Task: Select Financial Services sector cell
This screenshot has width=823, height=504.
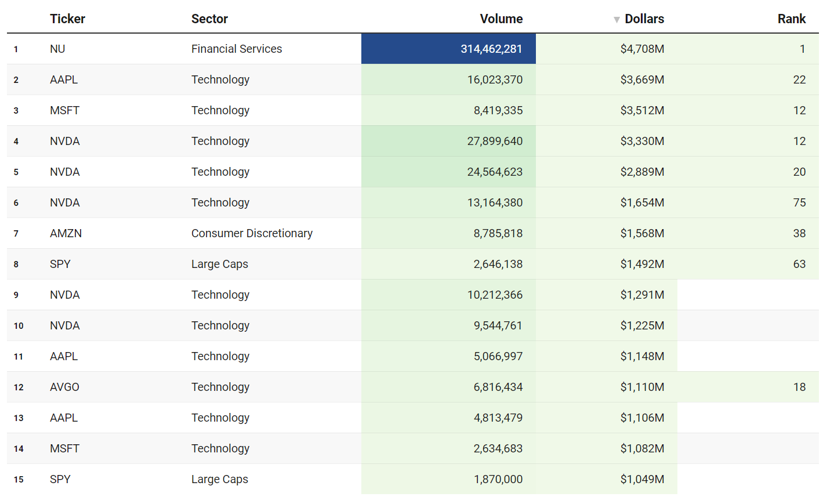Action: pos(237,49)
